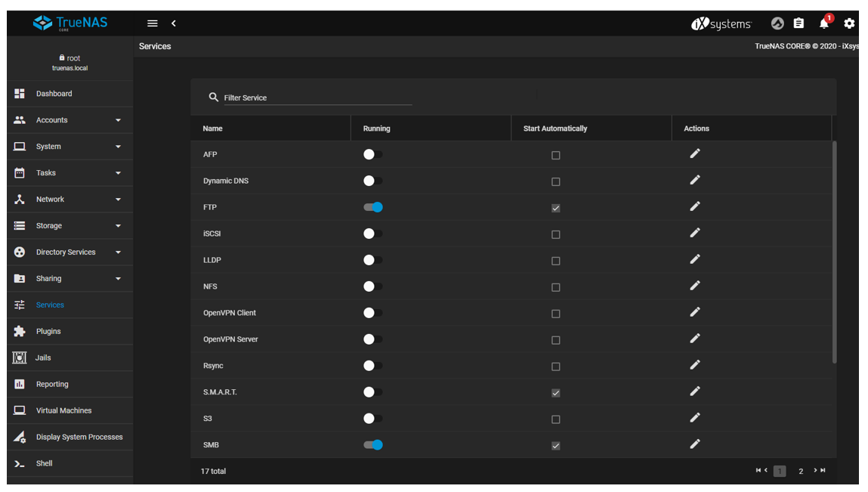Toggle the NFS running switch
868x492 pixels.
(x=372, y=286)
